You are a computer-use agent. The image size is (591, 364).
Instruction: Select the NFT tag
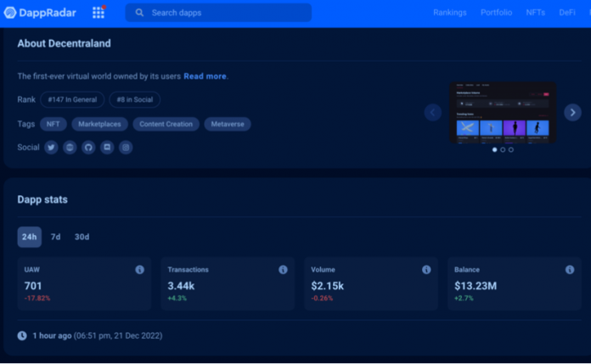coord(53,124)
